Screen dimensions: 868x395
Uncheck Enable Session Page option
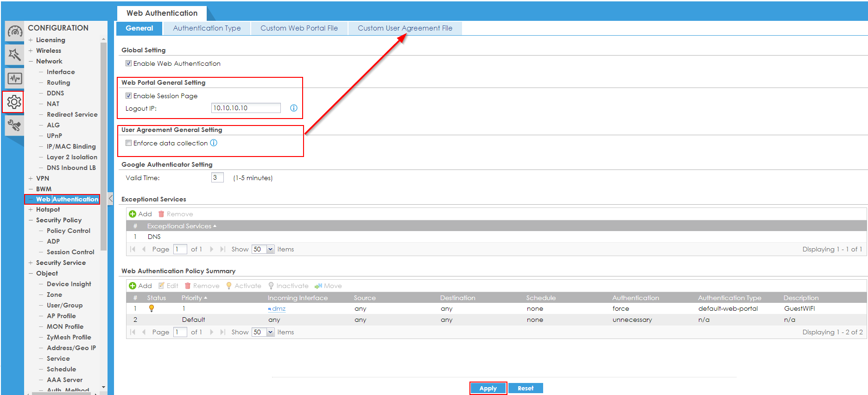click(x=128, y=96)
